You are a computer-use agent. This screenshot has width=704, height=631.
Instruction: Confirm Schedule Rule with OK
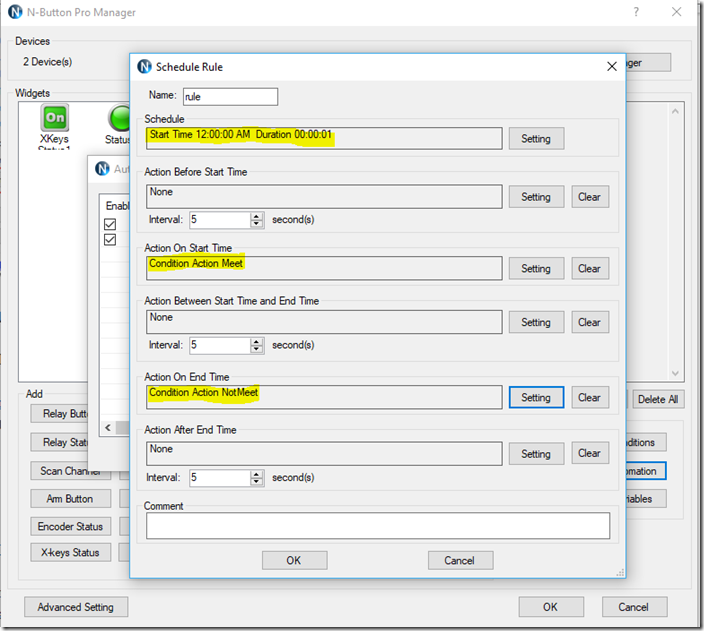pyautogui.click(x=295, y=560)
